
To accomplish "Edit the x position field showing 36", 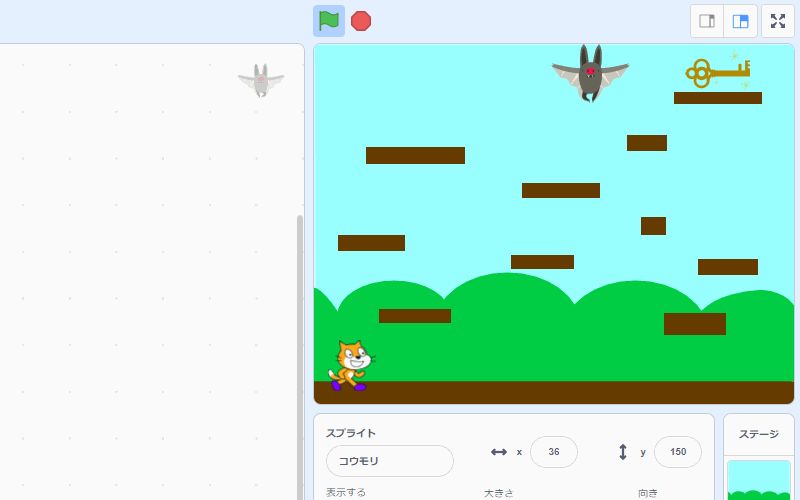I will [x=554, y=452].
